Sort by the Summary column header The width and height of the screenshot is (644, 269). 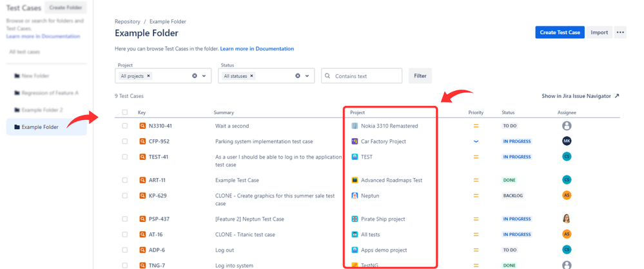coord(224,112)
